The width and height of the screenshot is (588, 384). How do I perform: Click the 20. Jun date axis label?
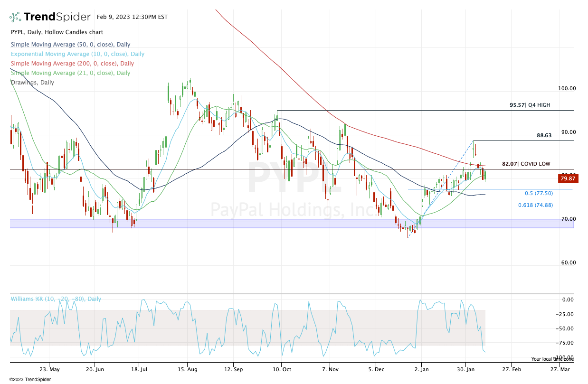tap(95, 369)
